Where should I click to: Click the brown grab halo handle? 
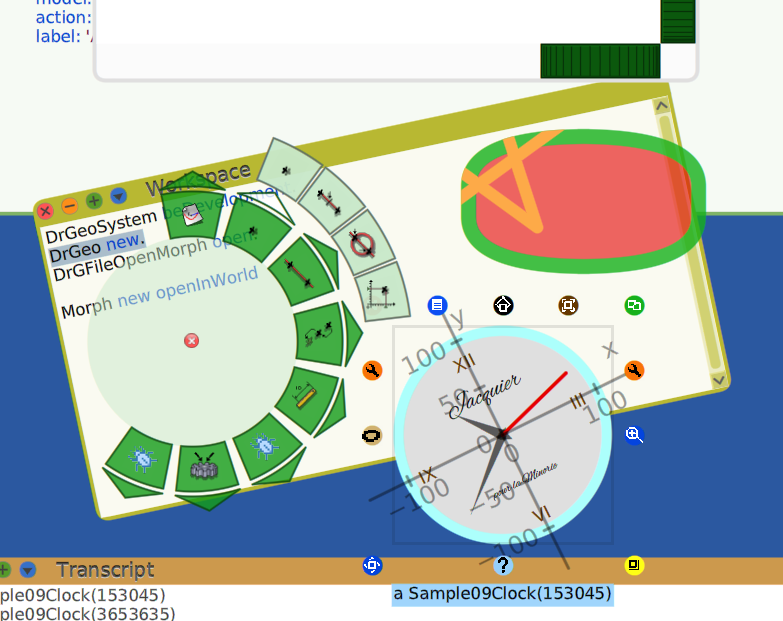[568, 305]
